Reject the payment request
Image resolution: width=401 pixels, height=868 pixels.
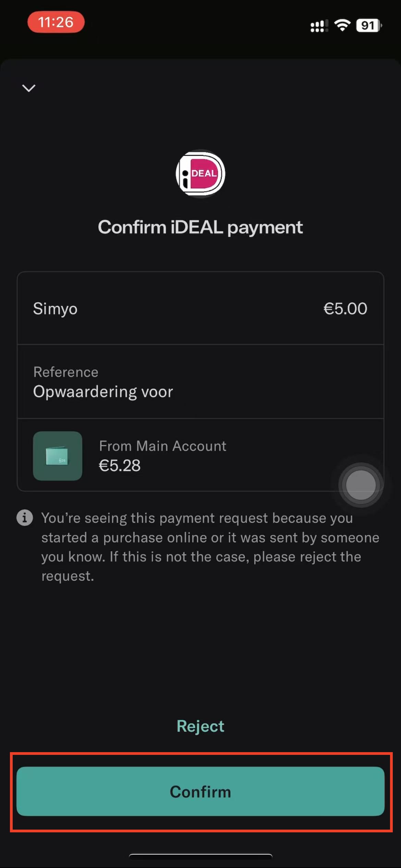pos(200,726)
